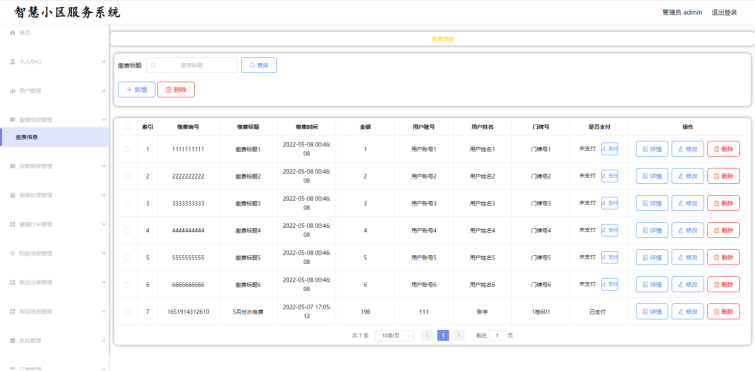Image resolution: width=755 pixels, height=371 pixels.
Task: Click 支付 pay button in row 3
Action: (x=610, y=203)
